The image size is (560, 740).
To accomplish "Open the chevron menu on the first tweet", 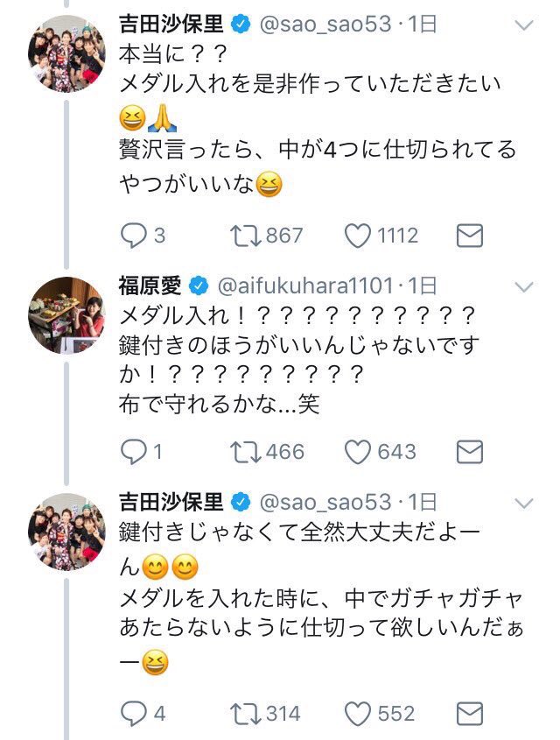I will 526,25.
